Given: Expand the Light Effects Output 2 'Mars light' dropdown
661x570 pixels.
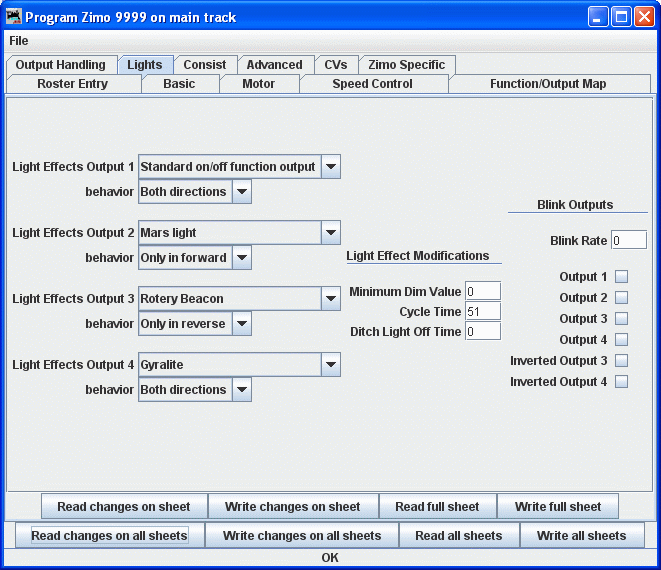Looking at the screenshot, I should (x=239, y=232).
